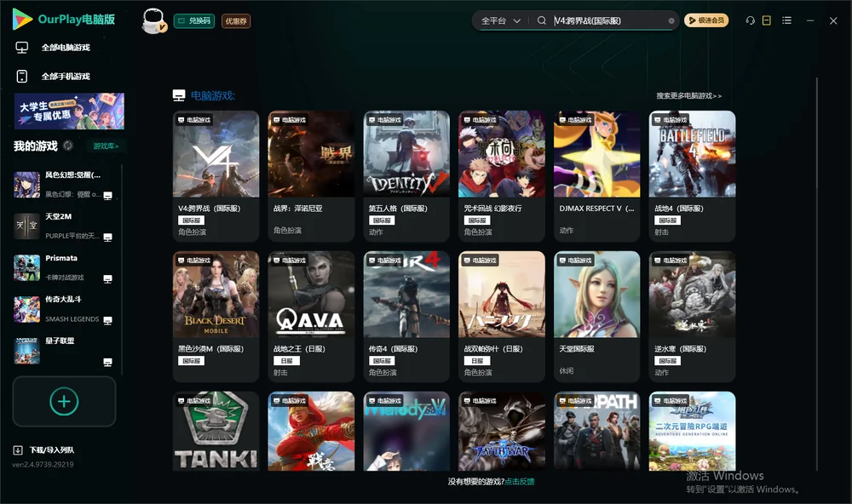Open the 极速会员 membership button
This screenshot has height=504, width=852.
click(x=706, y=20)
